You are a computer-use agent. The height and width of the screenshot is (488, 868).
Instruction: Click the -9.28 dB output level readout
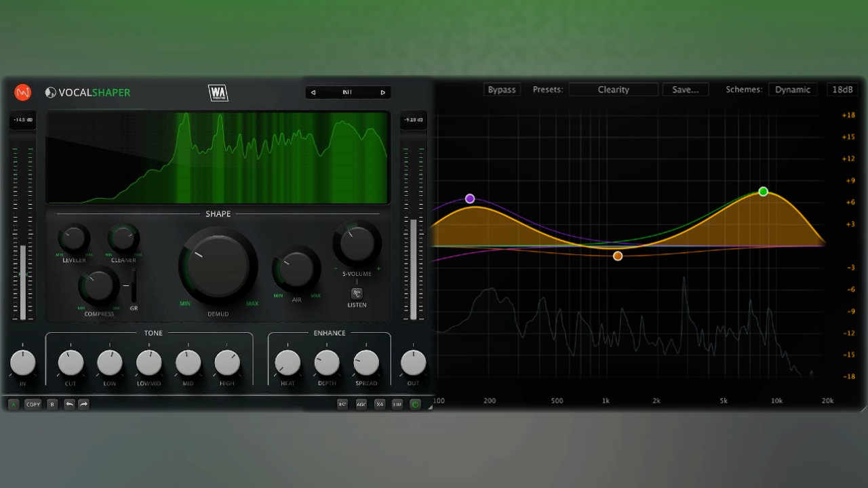click(413, 120)
